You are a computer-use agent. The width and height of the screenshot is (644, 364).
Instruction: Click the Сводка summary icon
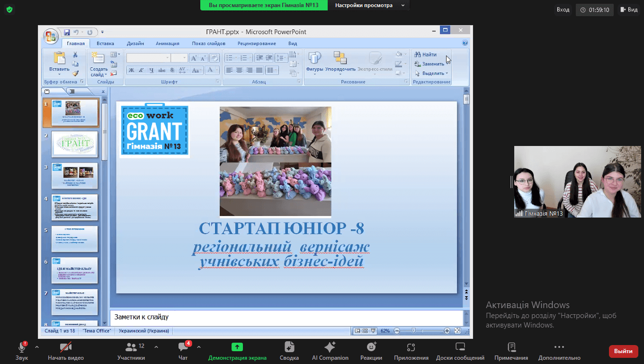289,351
